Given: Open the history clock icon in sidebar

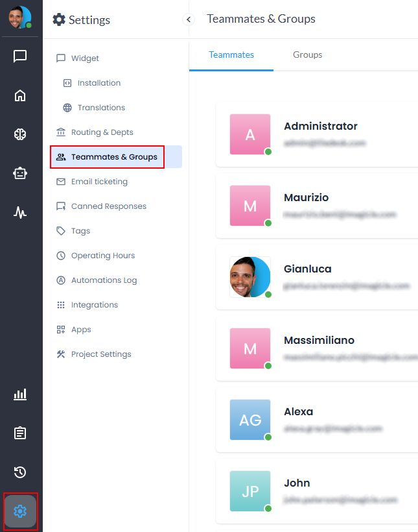Looking at the screenshot, I should pyautogui.click(x=20, y=472).
